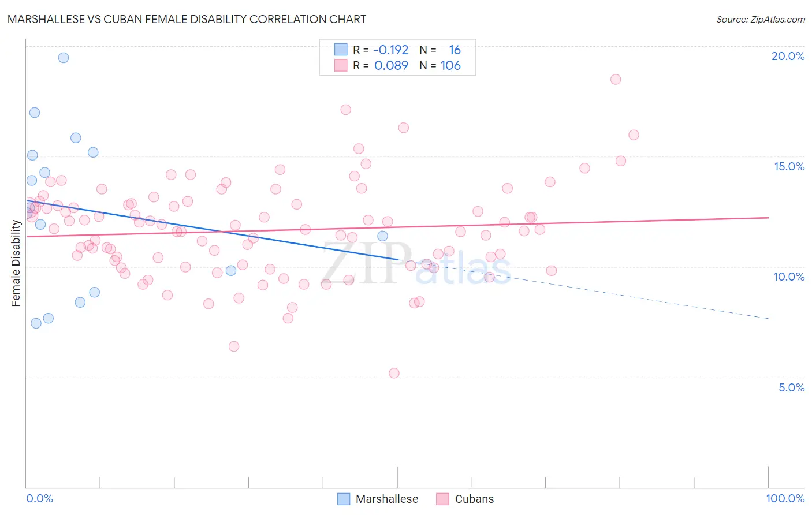
Task: Click the 15.0% y-axis label
Action: click(x=789, y=166)
